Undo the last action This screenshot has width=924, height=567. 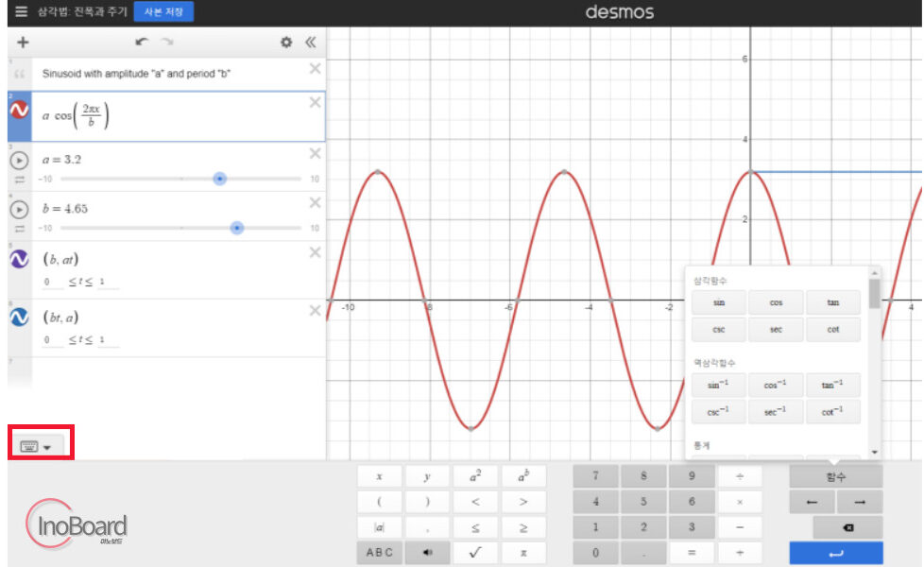[x=142, y=42]
